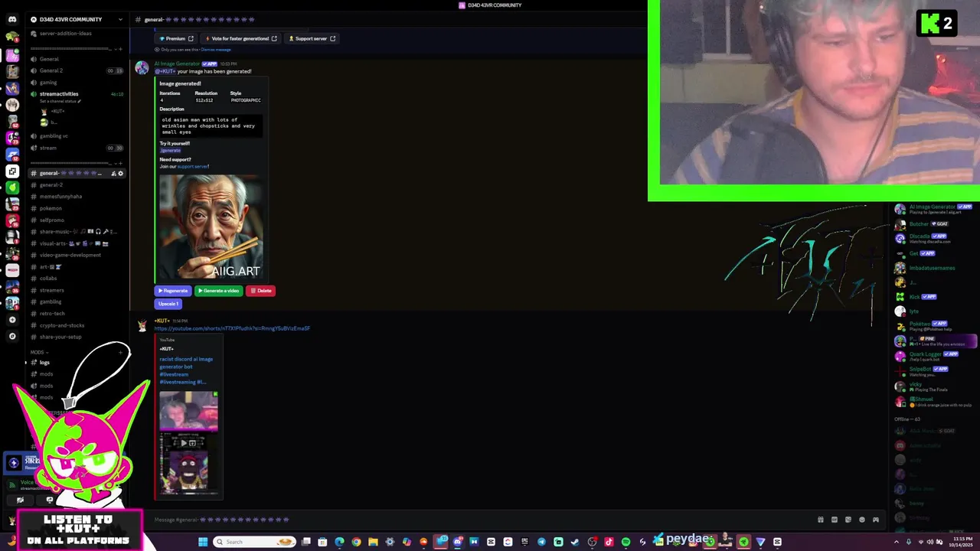Open general channel settings gear icon
This screenshot has height=551, width=980.
tap(120, 174)
